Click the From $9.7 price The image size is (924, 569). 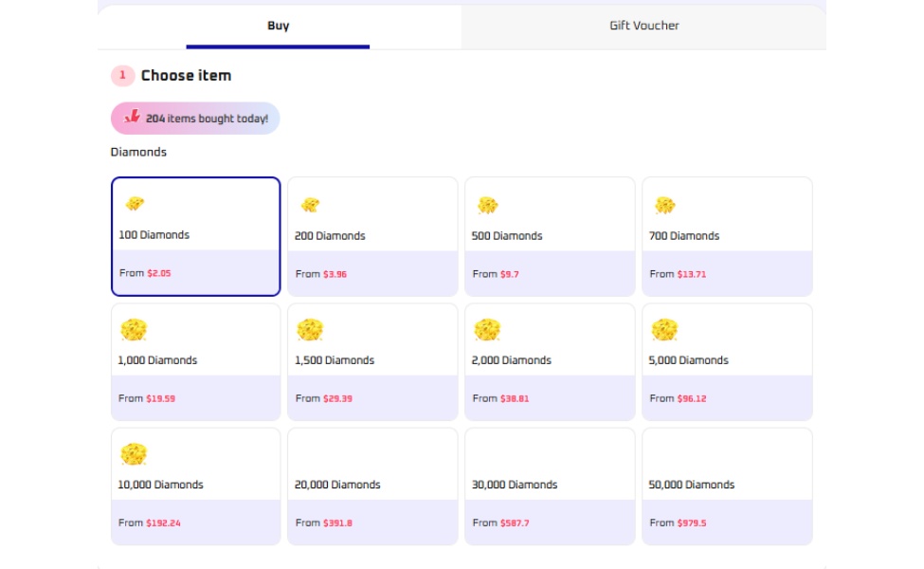[x=496, y=274]
